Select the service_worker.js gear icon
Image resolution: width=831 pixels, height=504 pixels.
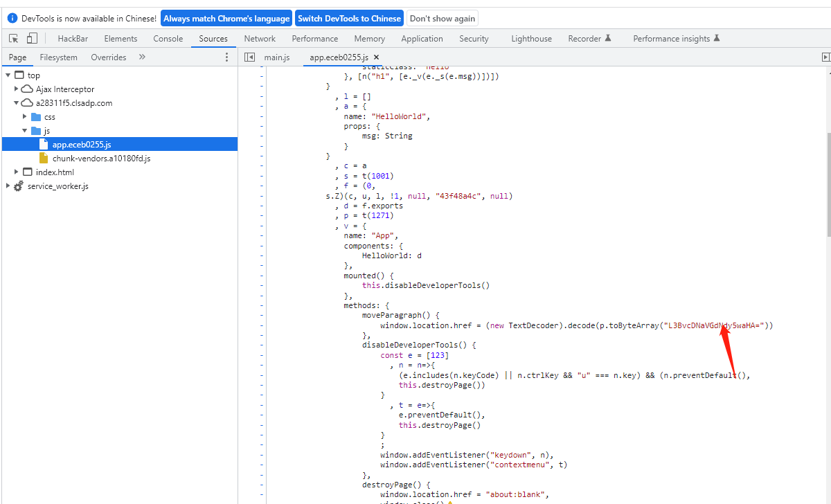[19, 186]
